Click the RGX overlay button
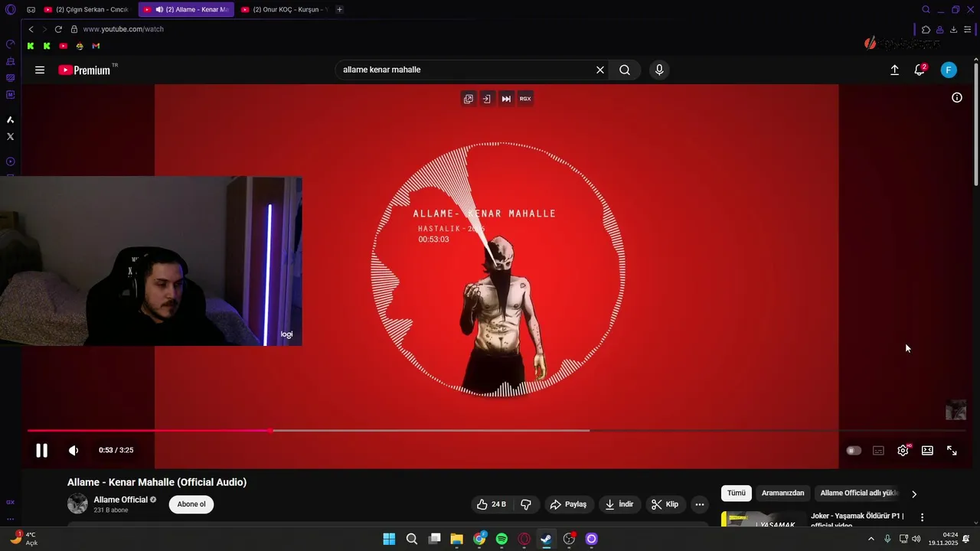980x551 pixels. (x=525, y=99)
